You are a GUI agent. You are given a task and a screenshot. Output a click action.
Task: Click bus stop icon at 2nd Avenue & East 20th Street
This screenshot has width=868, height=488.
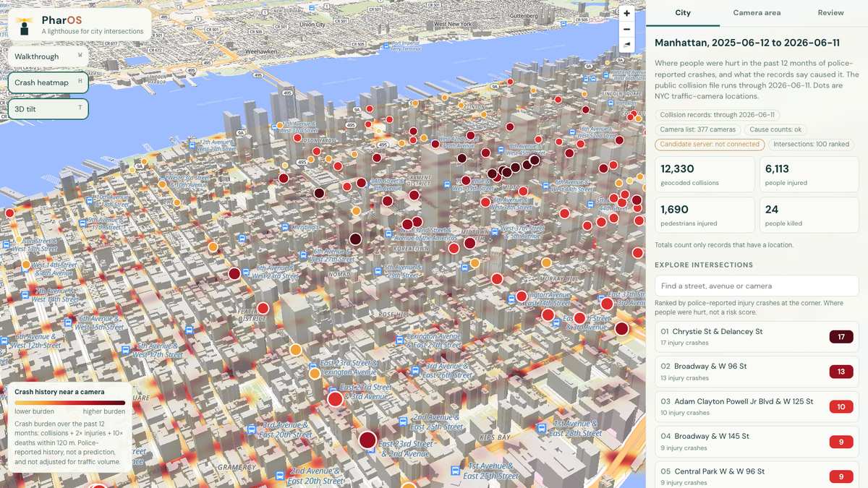tap(281, 477)
